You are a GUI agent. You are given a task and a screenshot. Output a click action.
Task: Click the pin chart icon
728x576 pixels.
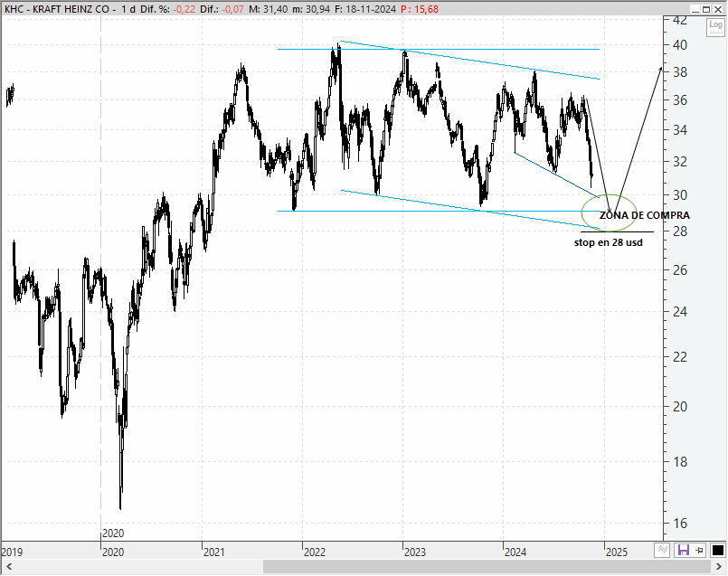(x=699, y=551)
